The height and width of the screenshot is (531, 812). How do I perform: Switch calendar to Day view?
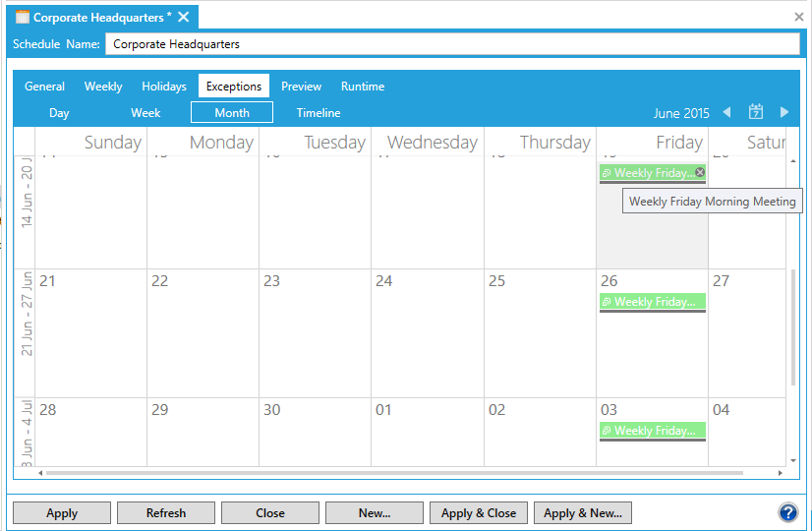(59, 113)
